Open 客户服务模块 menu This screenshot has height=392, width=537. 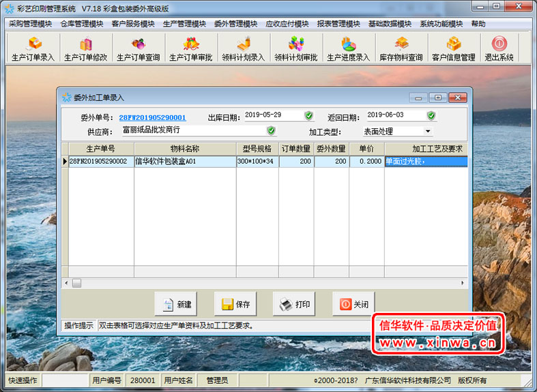(x=133, y=24)
